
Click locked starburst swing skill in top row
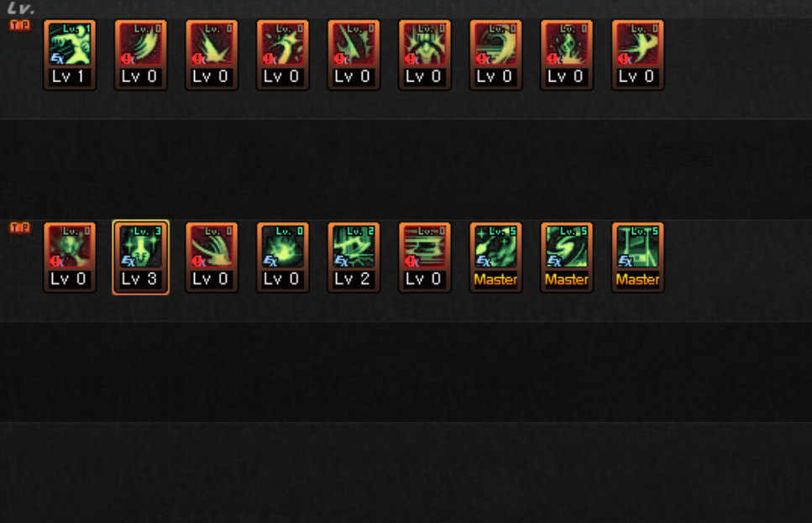click(282, 55)
